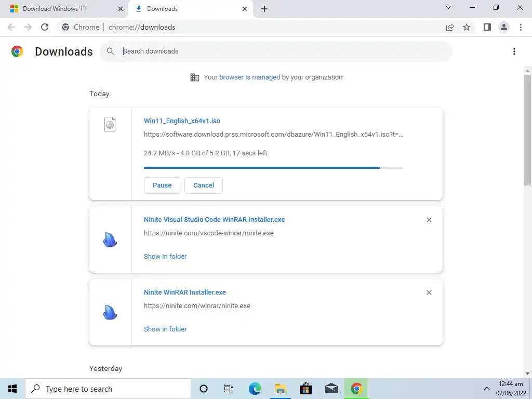Click the Ninite Visual Studio Code installer icon

[110, 240]
